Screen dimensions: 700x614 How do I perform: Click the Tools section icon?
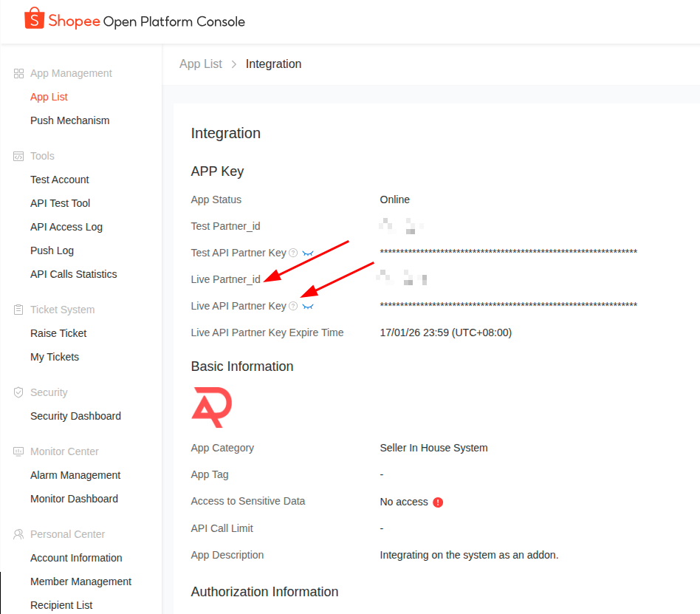coord(18,157)
